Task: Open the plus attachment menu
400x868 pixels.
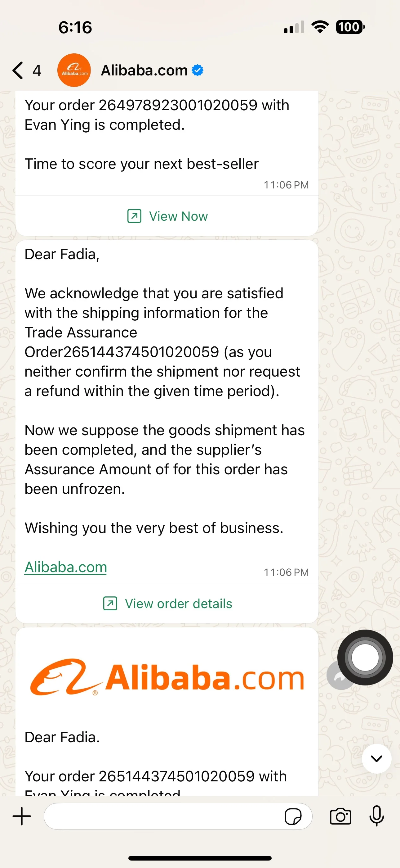Action: point(22,816)
